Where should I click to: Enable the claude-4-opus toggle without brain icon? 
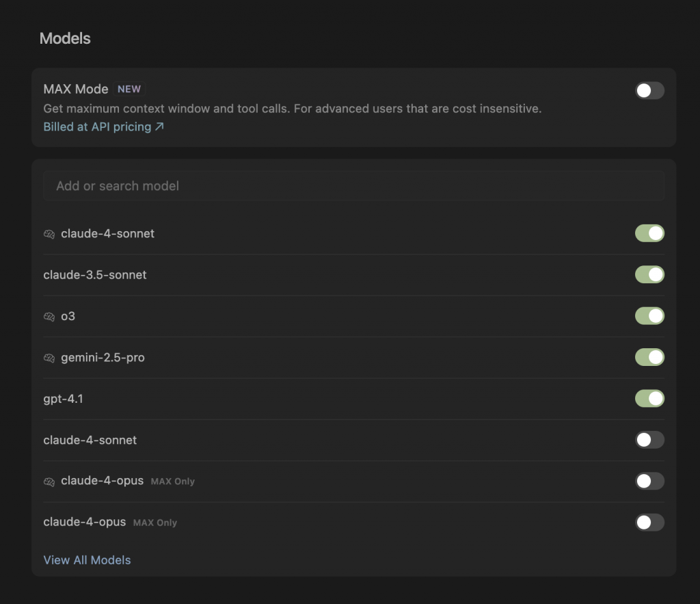pos(649,522)
